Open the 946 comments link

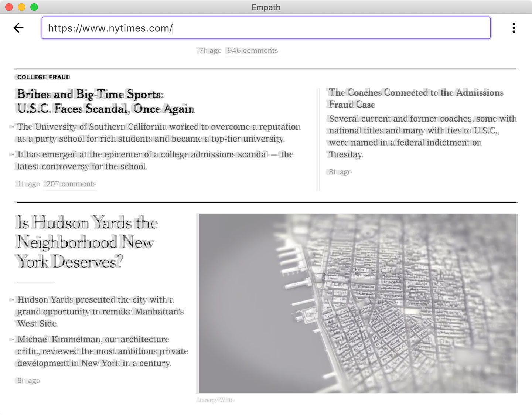pyautogui.click(x=252, y=51)
